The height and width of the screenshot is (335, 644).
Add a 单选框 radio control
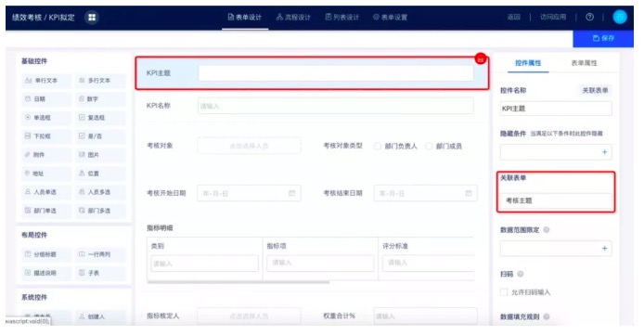[46, 118]
